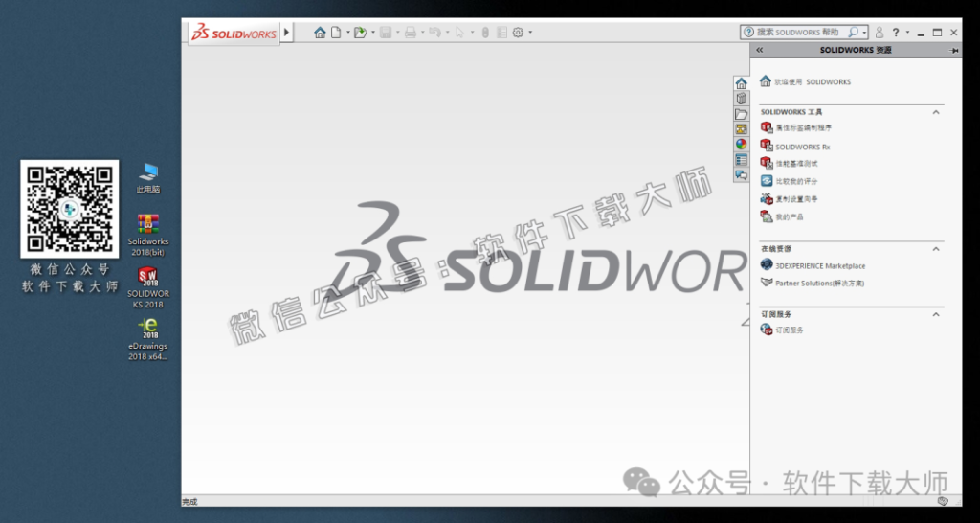
Task: Expand menu bar arrow beside SOLIDWORKS logo
Action: 286,32
